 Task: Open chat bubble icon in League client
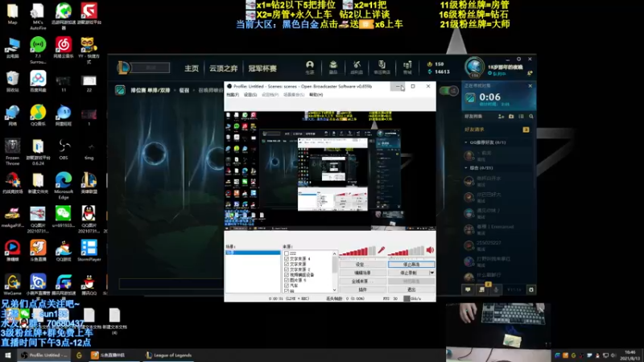tap(468, 290)
